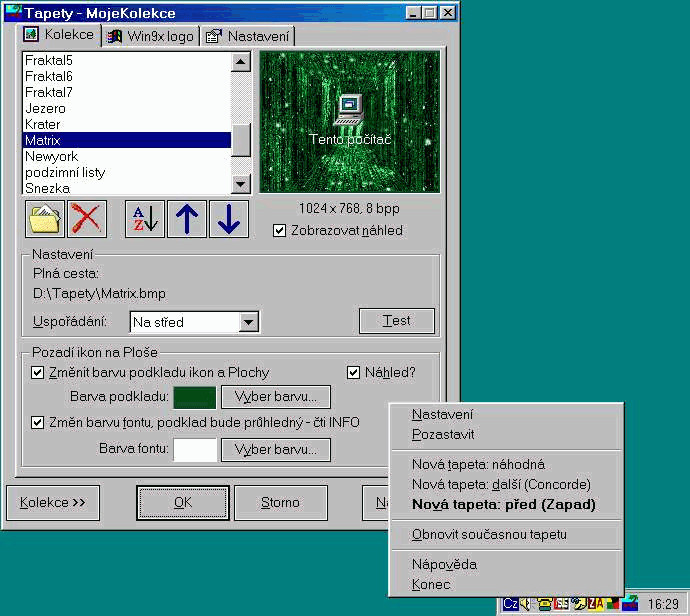Choose Nastavení in the tray context menu

coord(506,414)
